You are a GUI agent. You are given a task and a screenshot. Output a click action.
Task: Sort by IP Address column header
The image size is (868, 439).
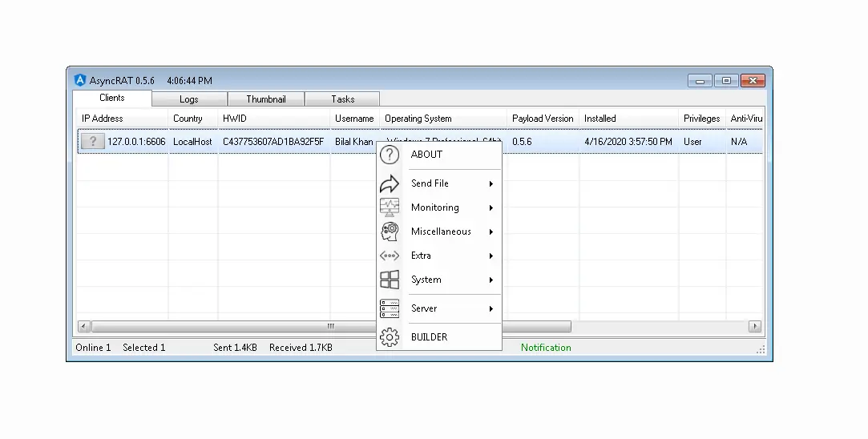123,119
